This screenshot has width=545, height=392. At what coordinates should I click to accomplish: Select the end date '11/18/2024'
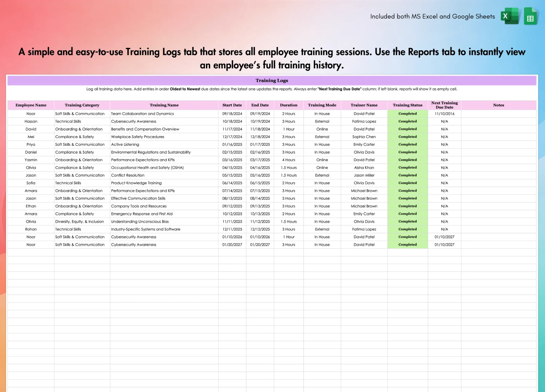[260, 129]
